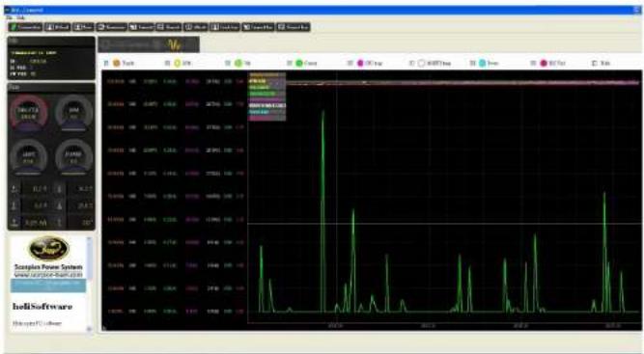Toggle the checkbox beside the crimson series circle
The height and width of the screenshot is (354, 644).
(533, 63)
